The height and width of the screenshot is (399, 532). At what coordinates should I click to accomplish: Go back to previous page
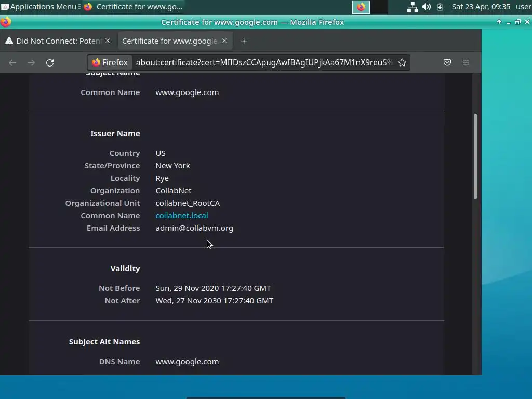pos(12,63)
